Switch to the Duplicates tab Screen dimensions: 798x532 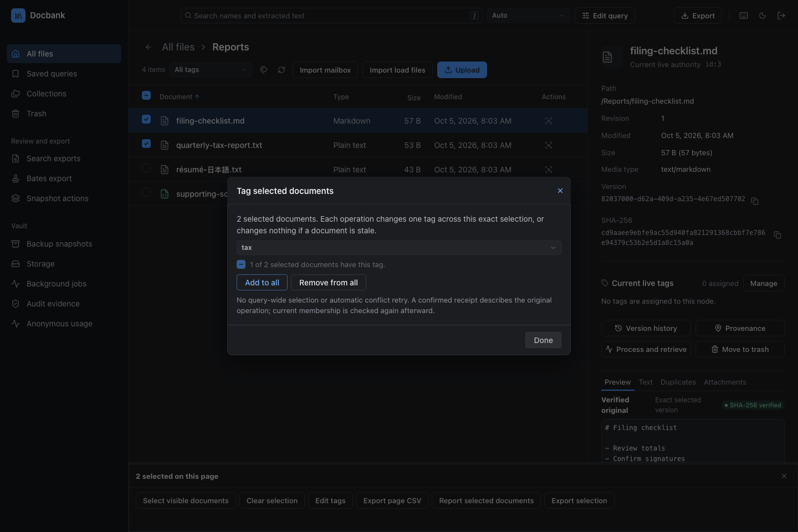pos(678,382)
